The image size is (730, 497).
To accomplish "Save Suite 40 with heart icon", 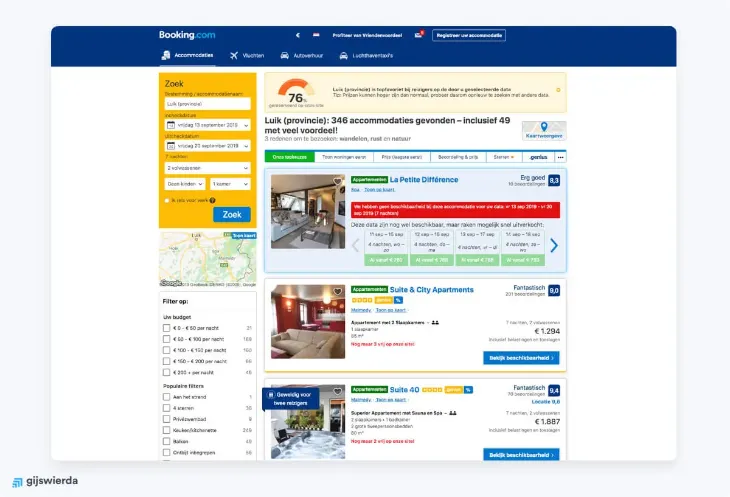I will pyautogui.click(x=338, y=391).
